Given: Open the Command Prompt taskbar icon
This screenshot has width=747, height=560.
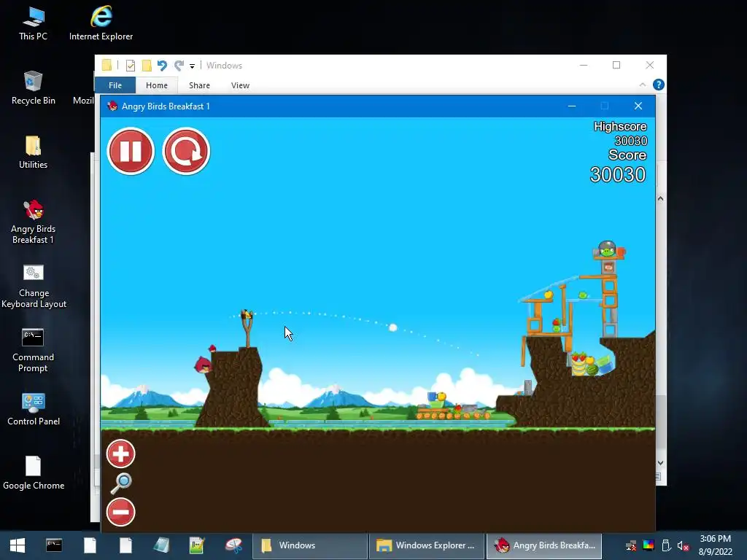Looking at the screenshot, I should pos(54,545).
